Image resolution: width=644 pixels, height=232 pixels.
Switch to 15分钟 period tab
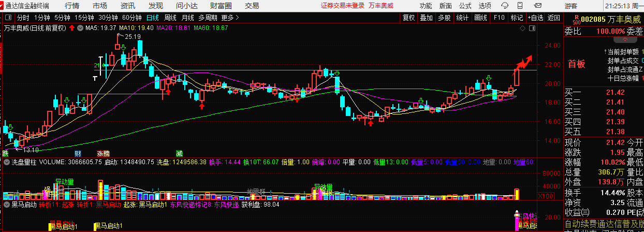point(84,17)
